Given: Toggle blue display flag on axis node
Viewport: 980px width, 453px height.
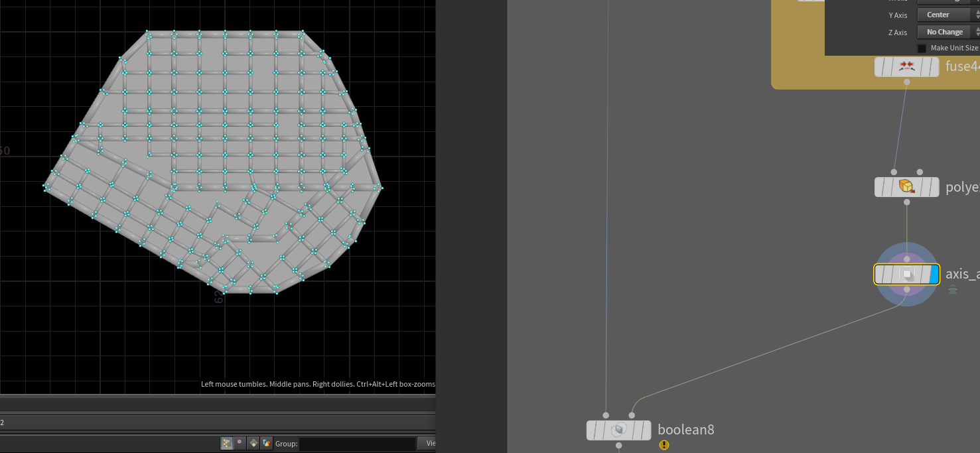Looking at the screenshot, I should [935, 274].
